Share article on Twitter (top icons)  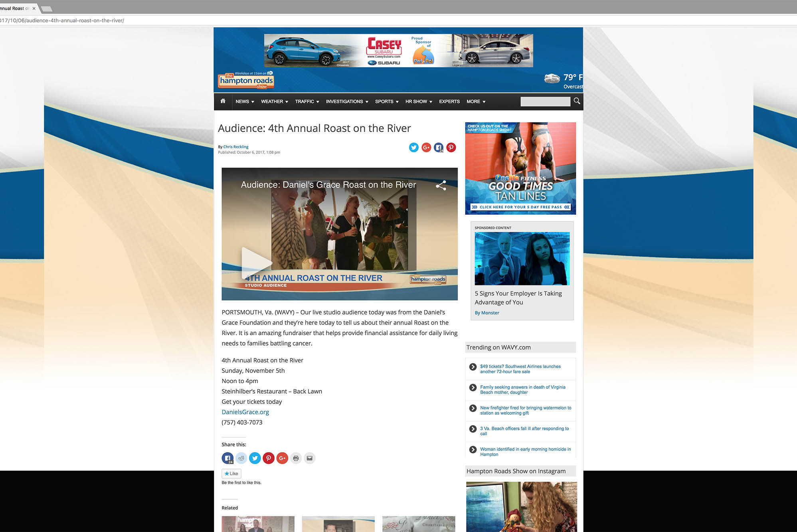click(414, 148)
